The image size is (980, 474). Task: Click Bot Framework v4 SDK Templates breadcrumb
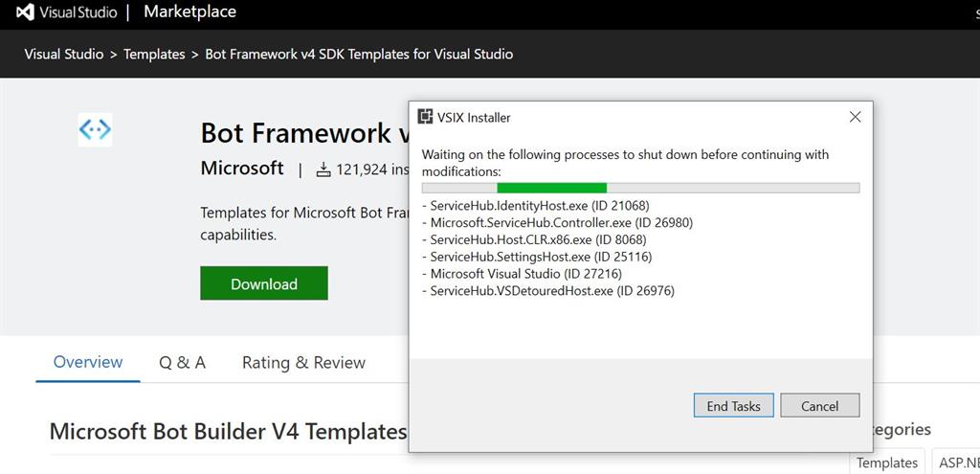click(359, 54)
